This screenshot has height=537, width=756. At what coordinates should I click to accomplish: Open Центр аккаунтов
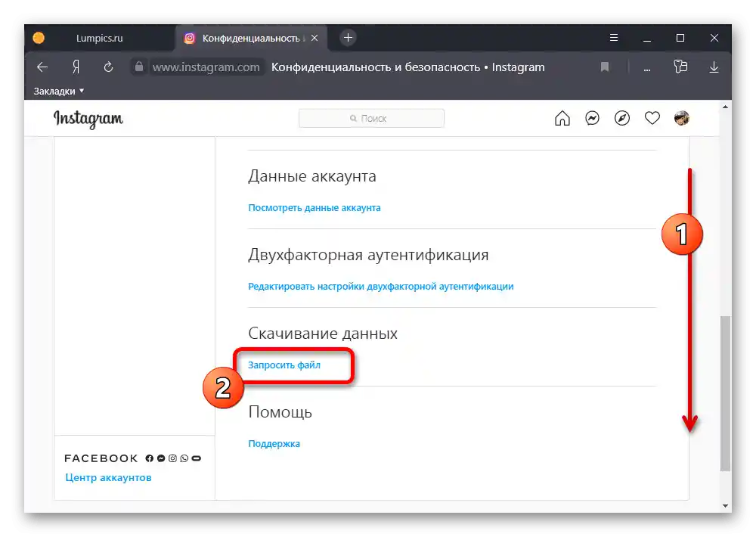(108, 477)
